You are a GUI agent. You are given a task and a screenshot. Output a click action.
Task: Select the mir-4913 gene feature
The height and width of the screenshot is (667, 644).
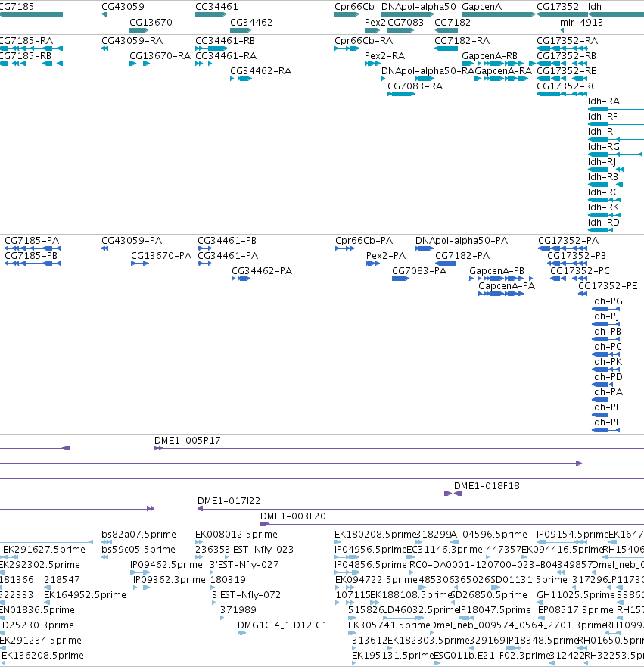tap(562, 30)
